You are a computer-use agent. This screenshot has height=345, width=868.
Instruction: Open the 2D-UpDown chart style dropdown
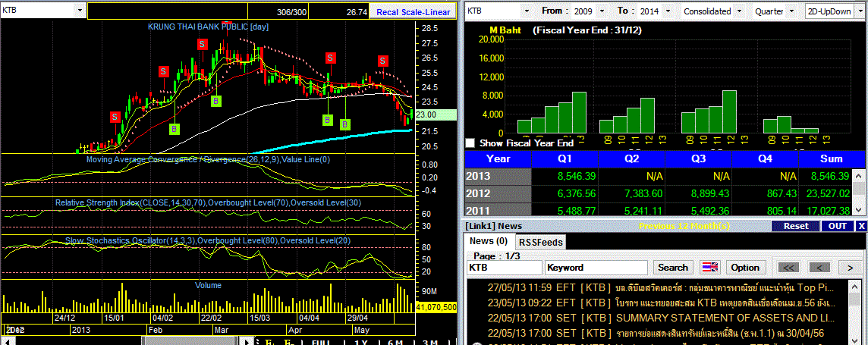[860, 11]
